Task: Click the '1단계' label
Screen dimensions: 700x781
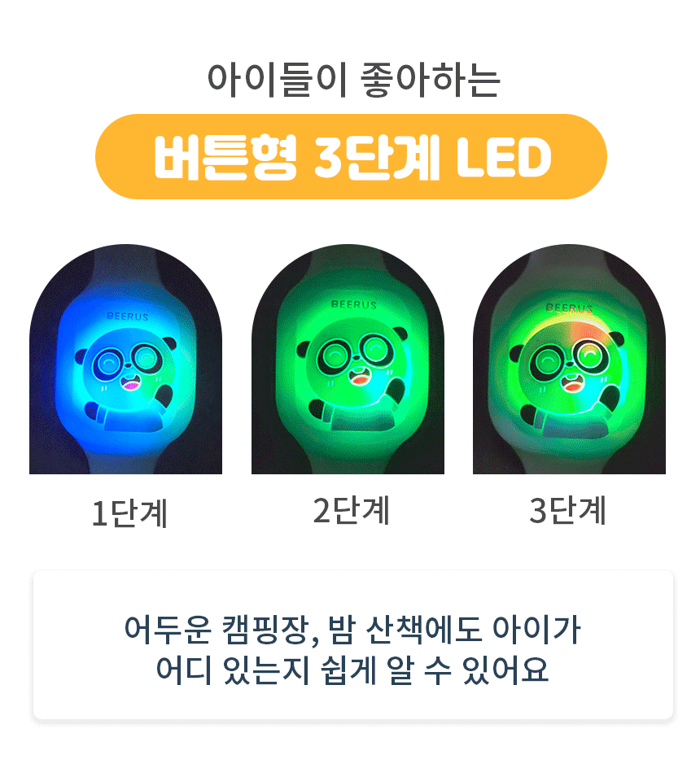Action: 129,513
